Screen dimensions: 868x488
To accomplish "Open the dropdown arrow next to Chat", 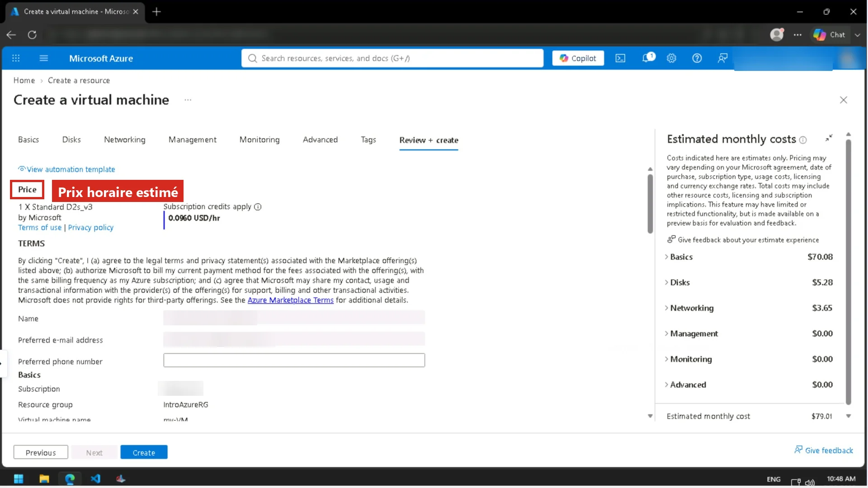I will (x=858, y=35).
